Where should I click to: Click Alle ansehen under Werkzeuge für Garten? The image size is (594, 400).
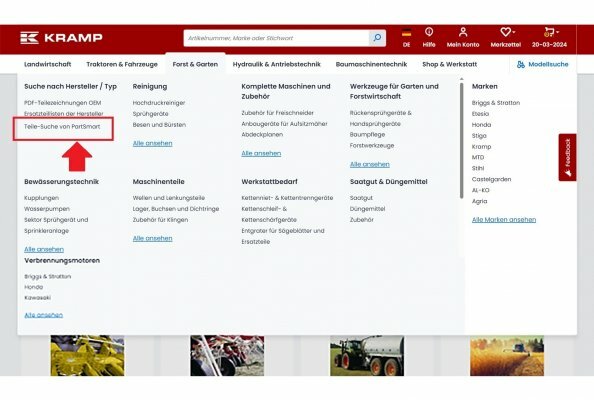pos(369,164)
